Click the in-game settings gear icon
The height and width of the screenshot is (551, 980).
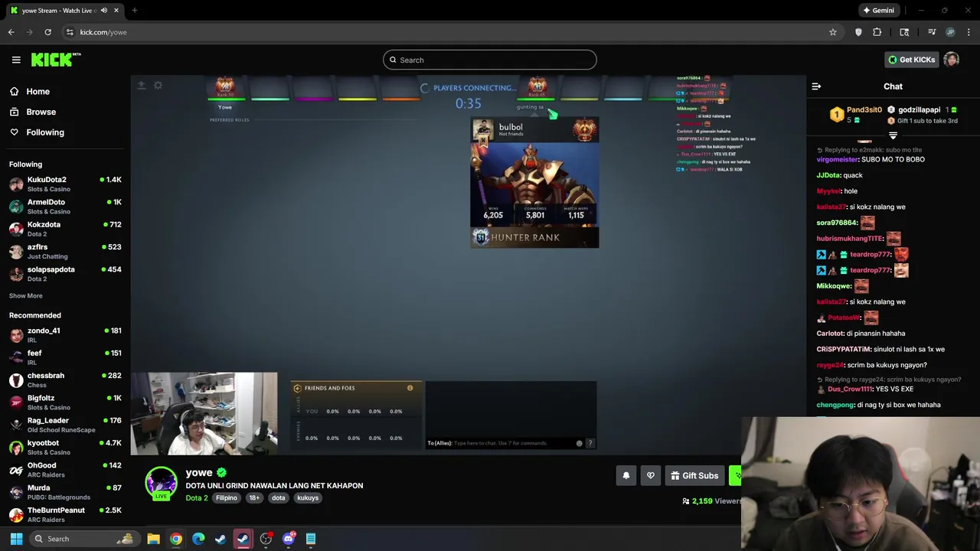(x=158, y=85)
